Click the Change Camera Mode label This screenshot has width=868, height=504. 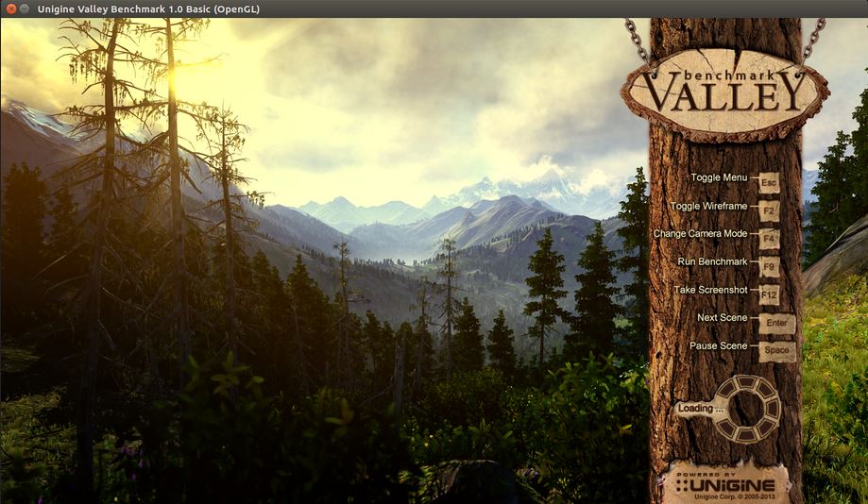pyautogui.click(x=700, y=233)
